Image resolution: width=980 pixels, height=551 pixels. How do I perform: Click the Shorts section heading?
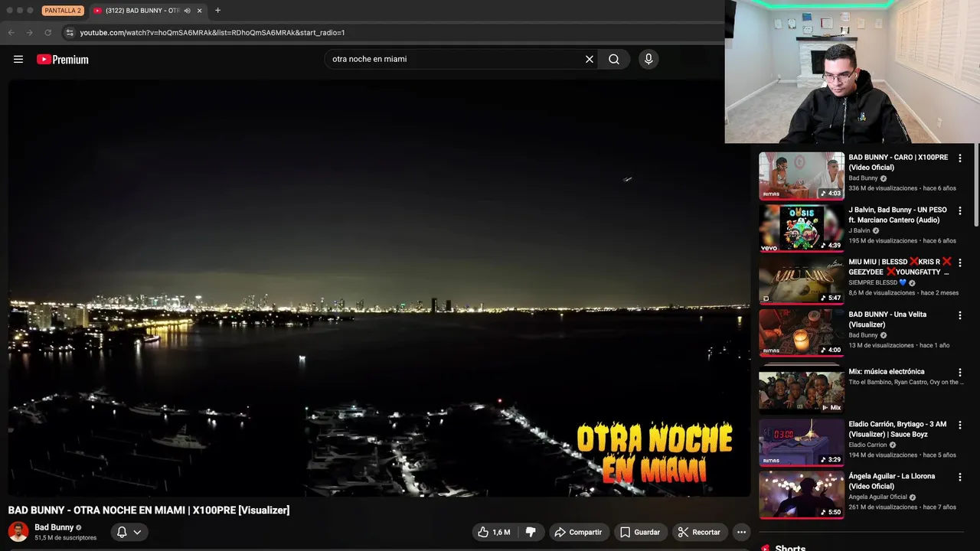coord(790,547)
